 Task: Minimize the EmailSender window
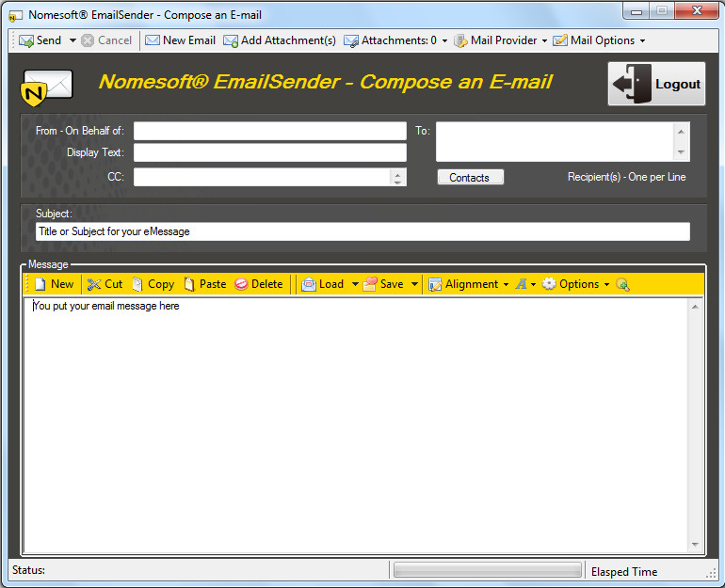(x=636, y=11)
